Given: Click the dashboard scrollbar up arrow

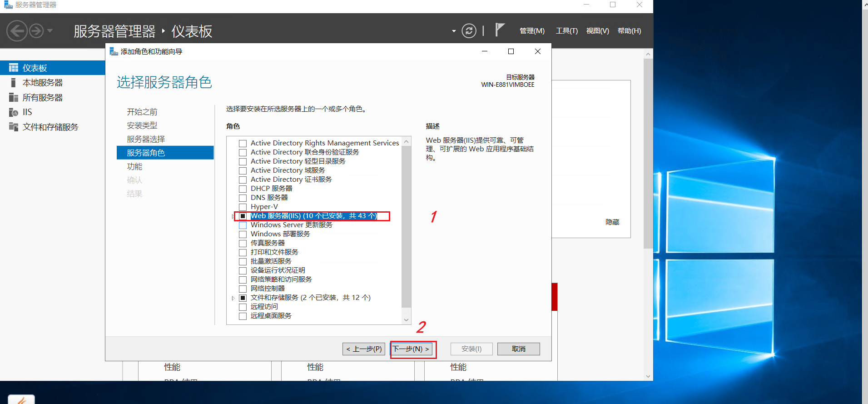Looking at the screenshot, I should 648,55.
